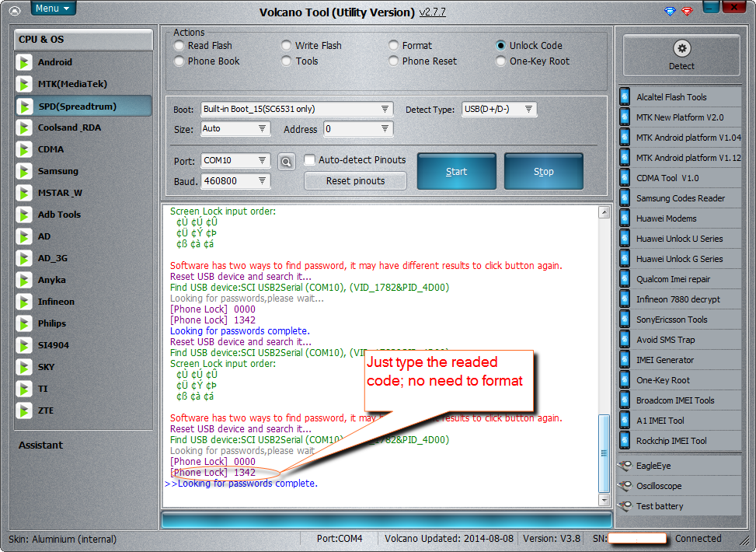Open Huawei Unlock U Series tool
Screen dimensions: 756x552
click(x=680, y=239)
